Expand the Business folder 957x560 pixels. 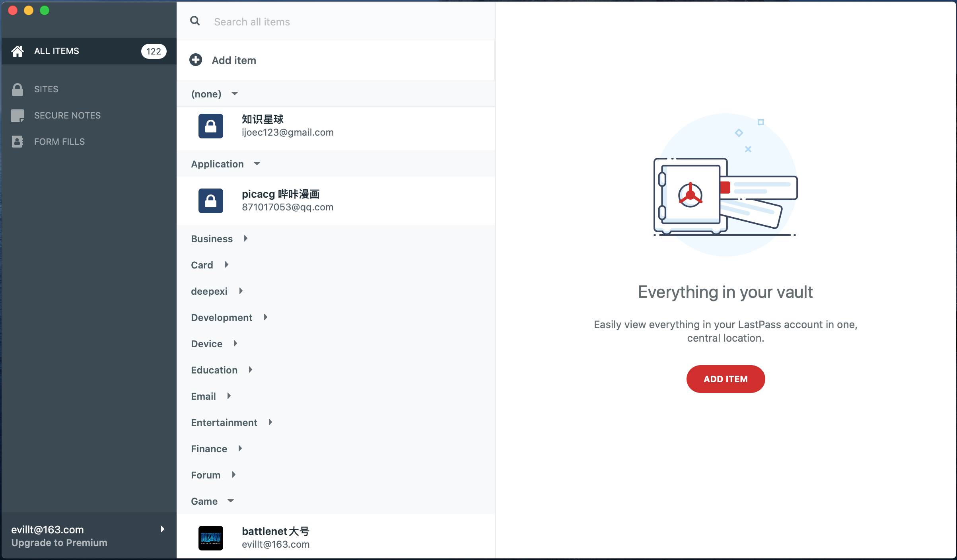point(245,238)
